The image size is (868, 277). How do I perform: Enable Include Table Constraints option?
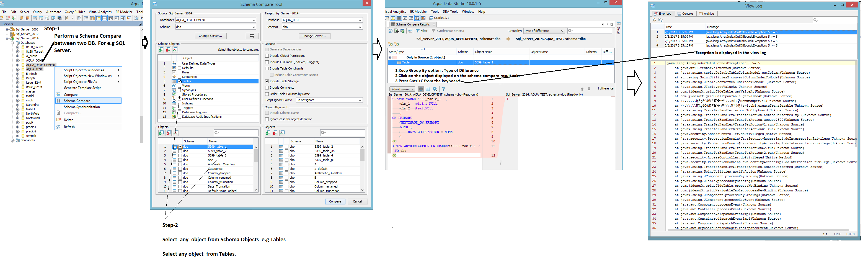point(267,68)
